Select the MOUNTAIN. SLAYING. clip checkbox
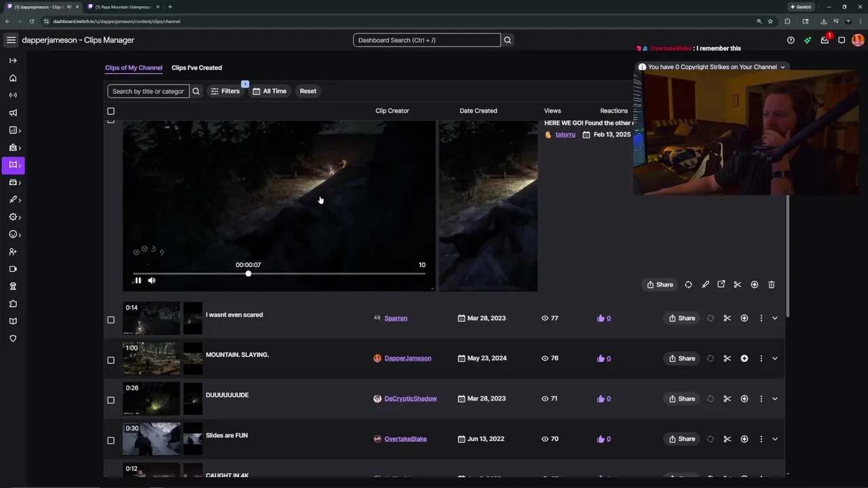This screenshot has width=868, height=488. 111,360
